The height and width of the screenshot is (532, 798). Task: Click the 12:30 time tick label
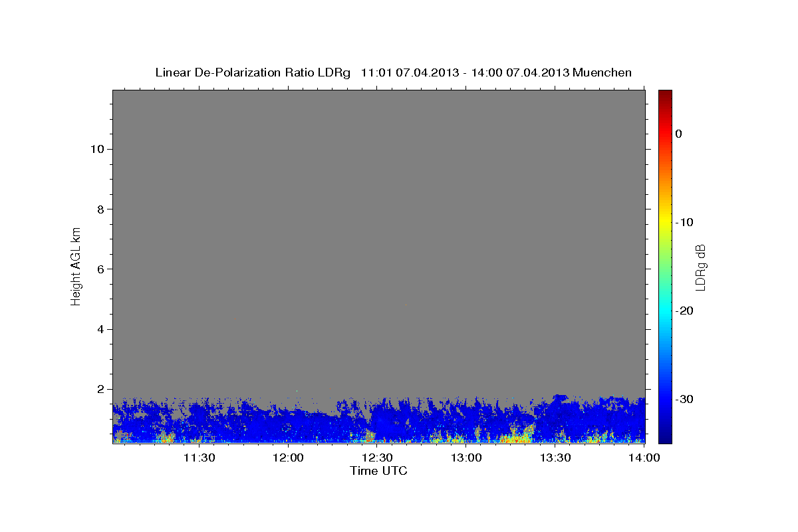tap(378, 458)
